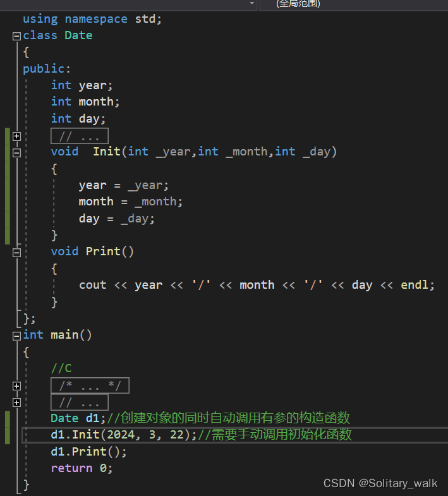Collapse the class Date block
This screenshot has height=496, width=448.
pyautogui.click(x=16, y=36)
